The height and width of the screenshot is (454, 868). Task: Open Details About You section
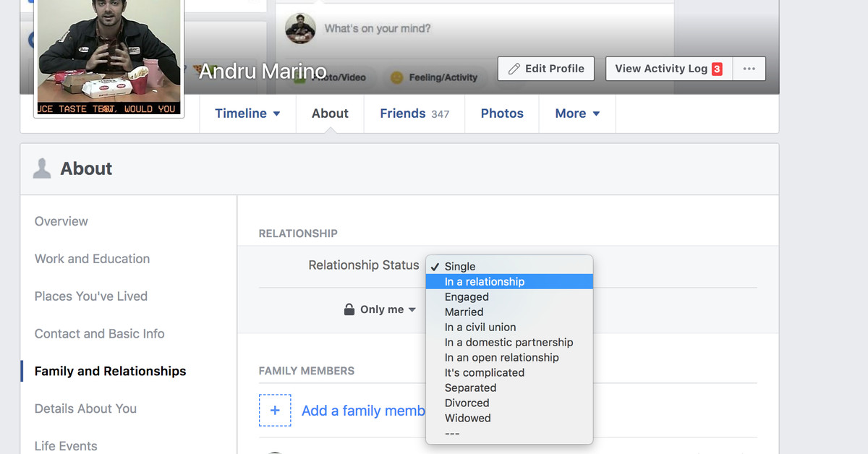(85, 409)
